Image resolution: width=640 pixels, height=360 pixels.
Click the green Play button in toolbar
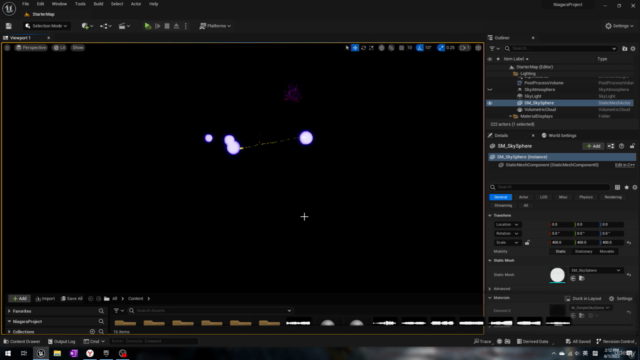point(147,26)
